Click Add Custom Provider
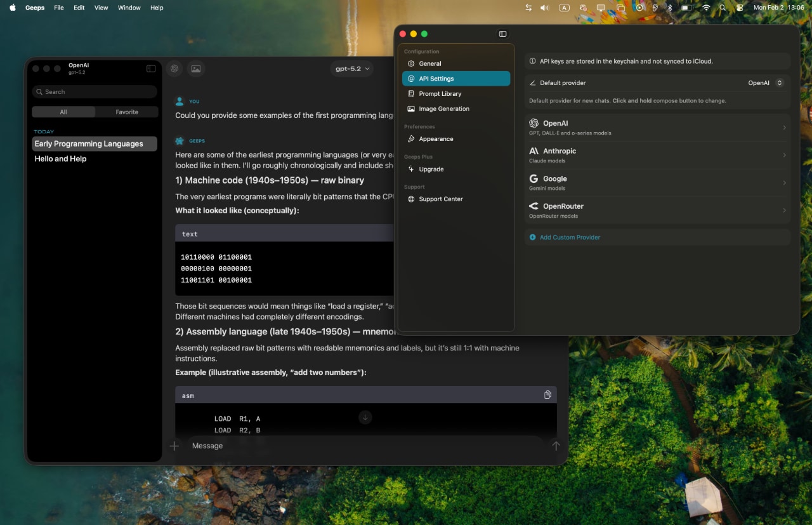Viewport: 812px width, 525px height. click(569, 237)
